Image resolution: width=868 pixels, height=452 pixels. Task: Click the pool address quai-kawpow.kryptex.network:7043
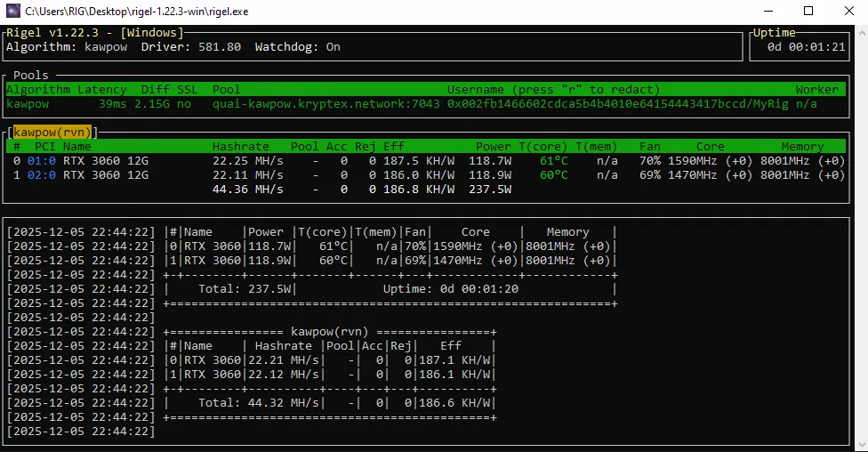[x=325, y=104]
